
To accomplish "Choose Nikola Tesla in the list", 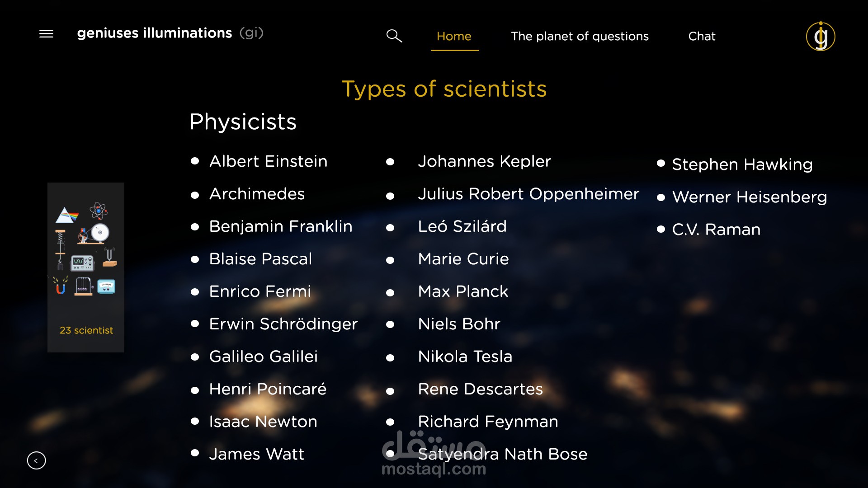I will [x=465, y=357].
